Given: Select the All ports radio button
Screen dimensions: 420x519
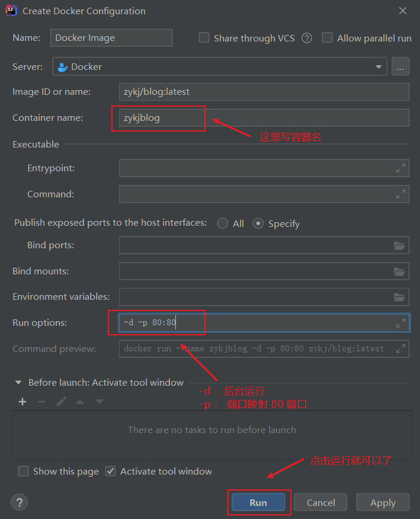Looking at the screenshot, I should [222, 224].
